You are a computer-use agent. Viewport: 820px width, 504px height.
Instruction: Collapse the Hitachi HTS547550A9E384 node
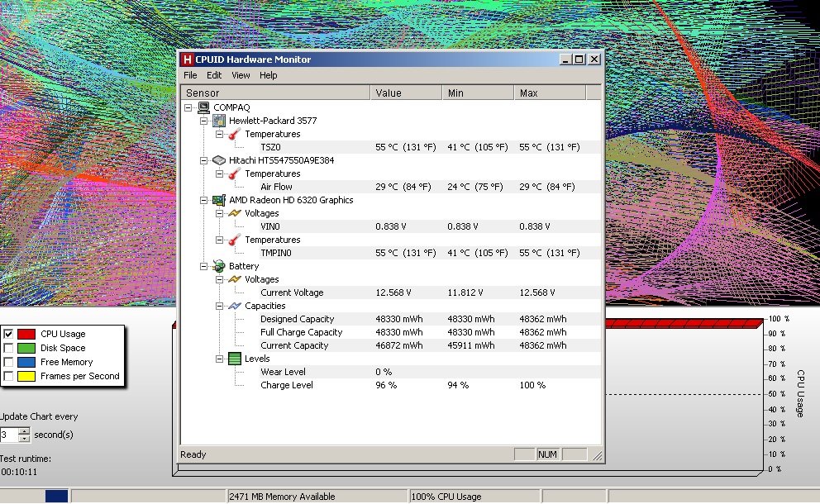point(204,160)
